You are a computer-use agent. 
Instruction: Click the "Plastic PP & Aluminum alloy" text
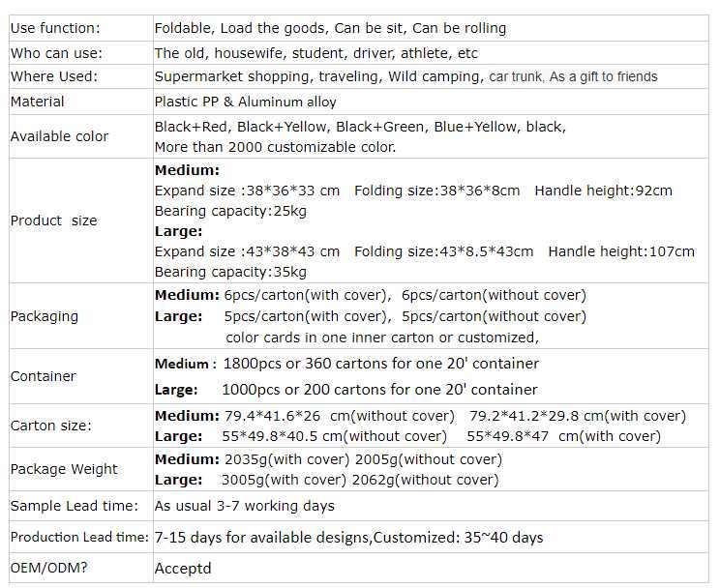pyautogui.click(x=246, y=102)
